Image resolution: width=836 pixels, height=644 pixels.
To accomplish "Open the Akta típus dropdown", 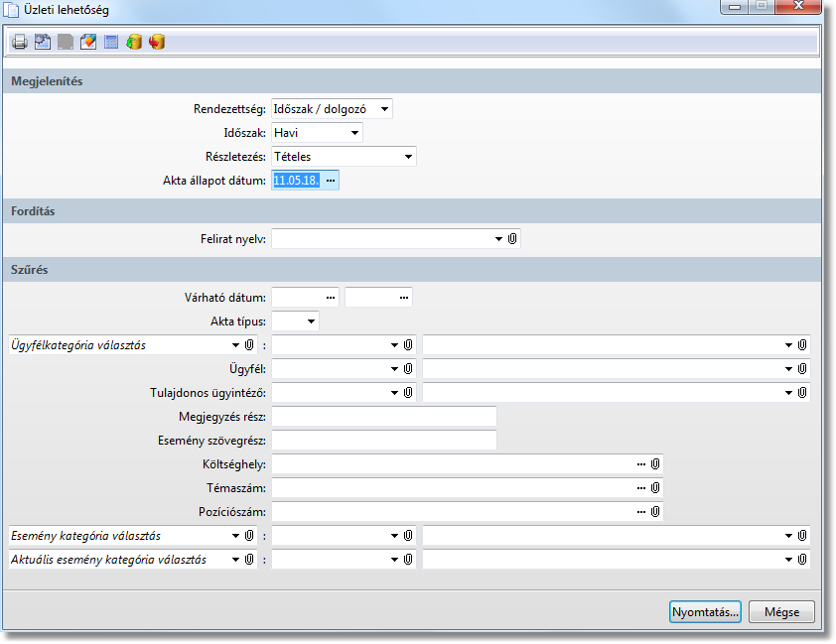I will [311, 321].
